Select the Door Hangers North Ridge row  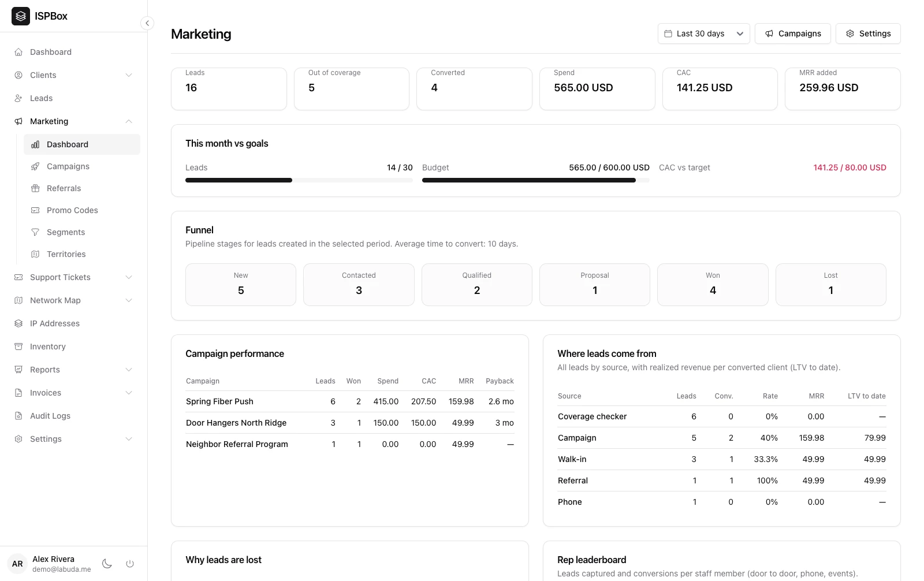[350, 423]
